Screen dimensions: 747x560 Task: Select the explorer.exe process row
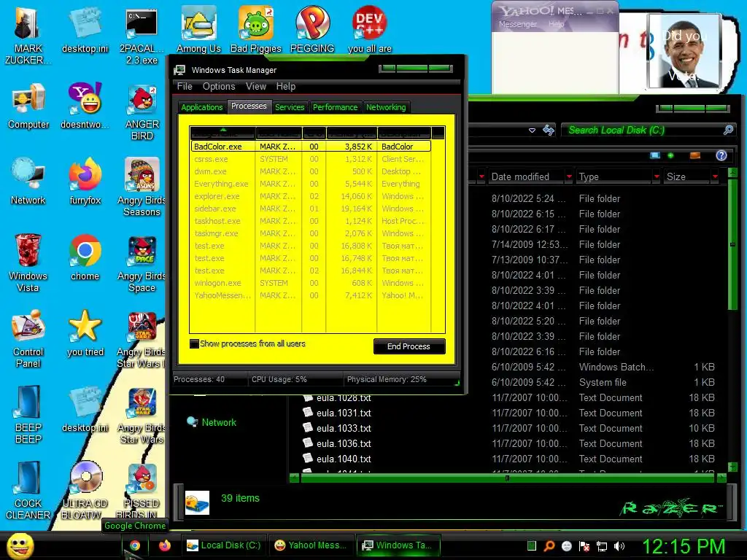[x=311, y=196]
